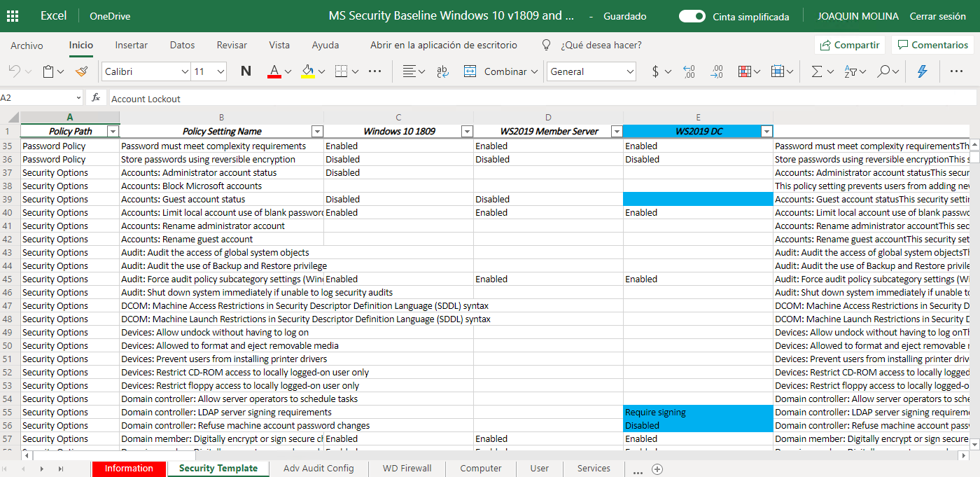
Task: Toggle bold formatting (N button)
Action: click(246, 71)
